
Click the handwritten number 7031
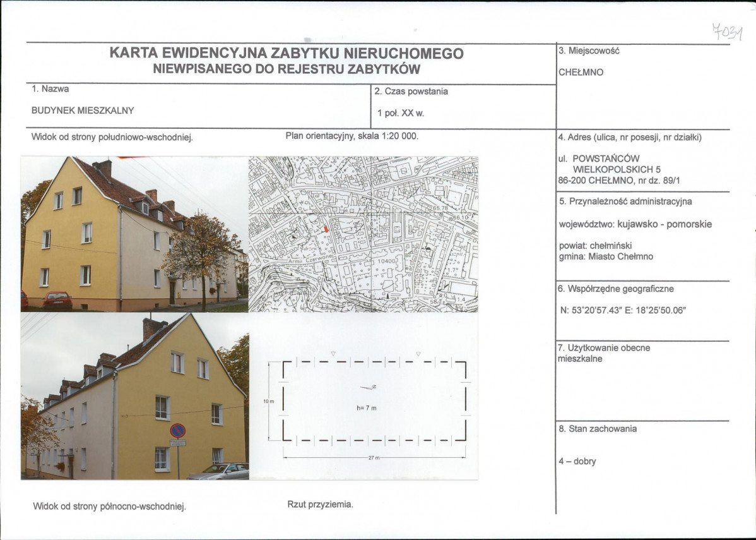point(727,33)
